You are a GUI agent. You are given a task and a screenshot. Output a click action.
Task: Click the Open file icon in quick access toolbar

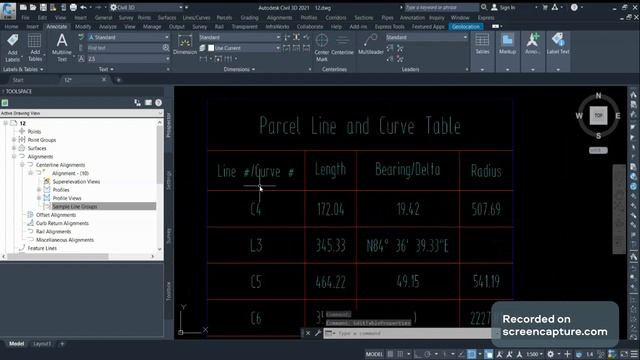tap(33, 7)
